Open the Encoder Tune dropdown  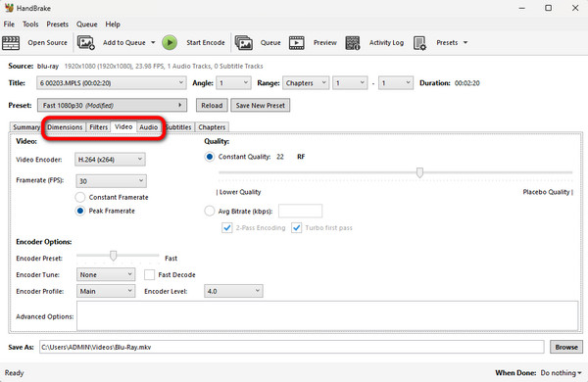click(x=106, y=275)
